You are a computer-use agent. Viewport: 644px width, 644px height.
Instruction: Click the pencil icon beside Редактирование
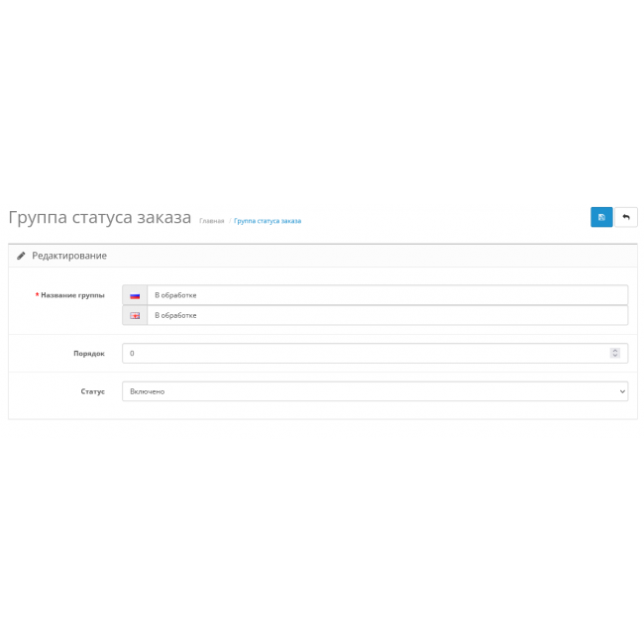coord(21,256)
